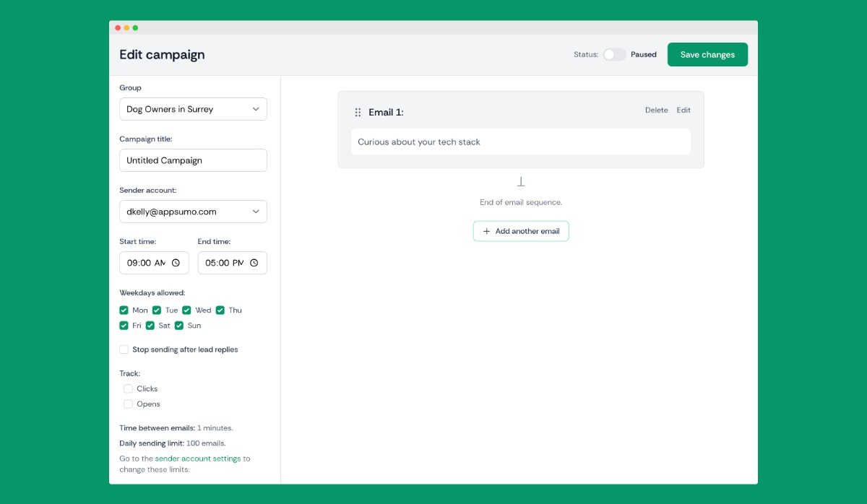Click the Campaign title input field
867x504 pixels.
[193, 160]
